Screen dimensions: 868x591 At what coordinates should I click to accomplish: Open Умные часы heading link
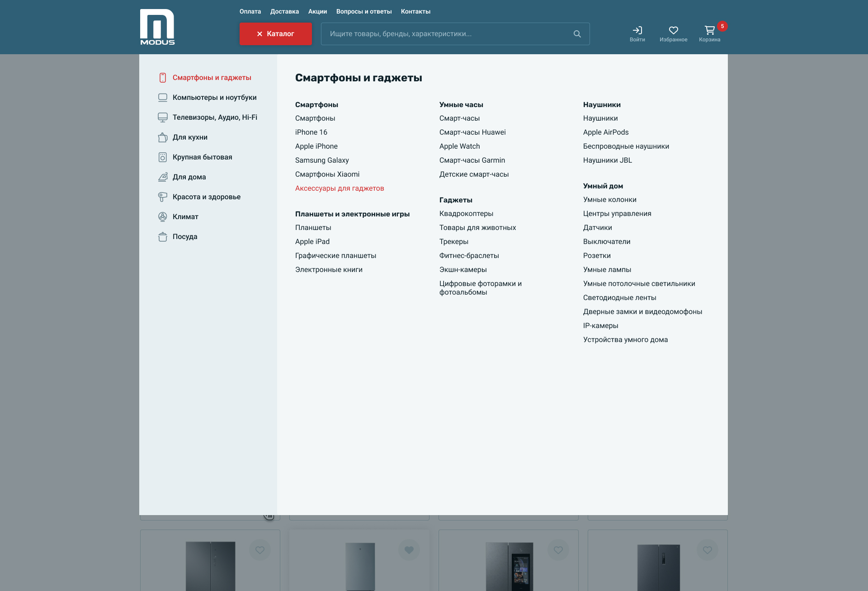pyautogui.click(x=461, y=105)
